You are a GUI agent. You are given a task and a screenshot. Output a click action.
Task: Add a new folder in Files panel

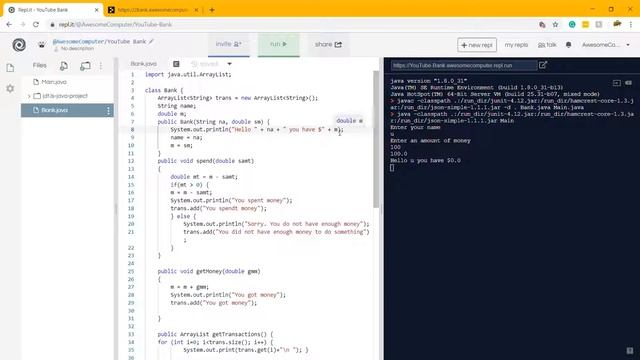coord(85,65)
